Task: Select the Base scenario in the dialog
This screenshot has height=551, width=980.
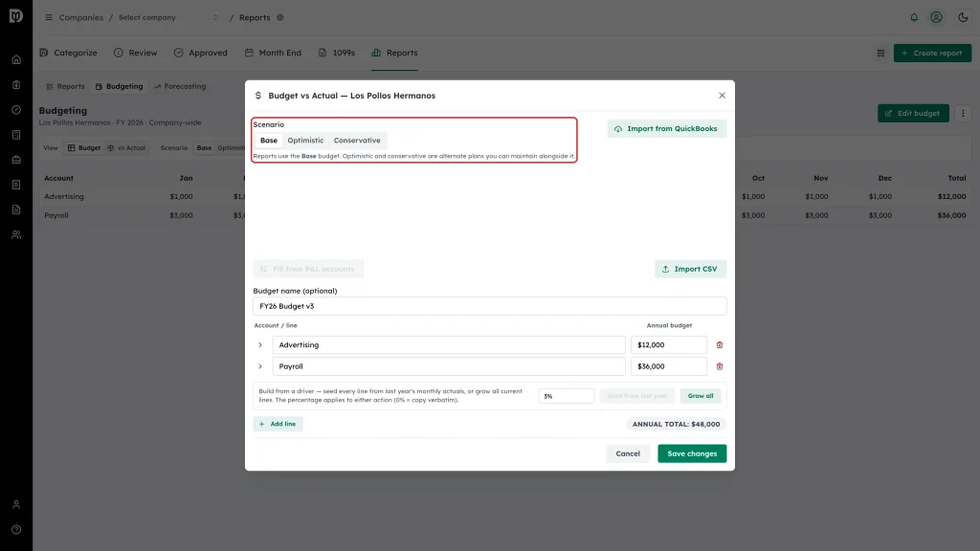Action: (x=268, y=141)
